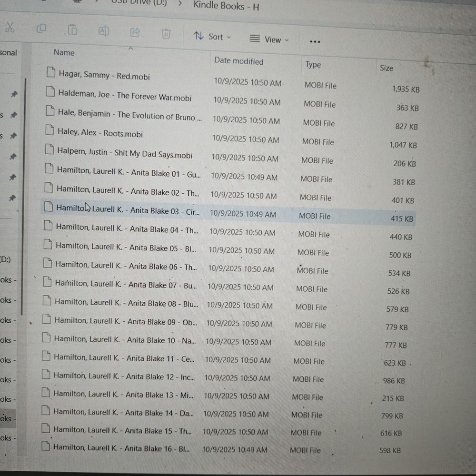Select the Anita Blake 07 file
This screenshot has height=476, width=476.
pyautogui.click(x=126, y=284)
